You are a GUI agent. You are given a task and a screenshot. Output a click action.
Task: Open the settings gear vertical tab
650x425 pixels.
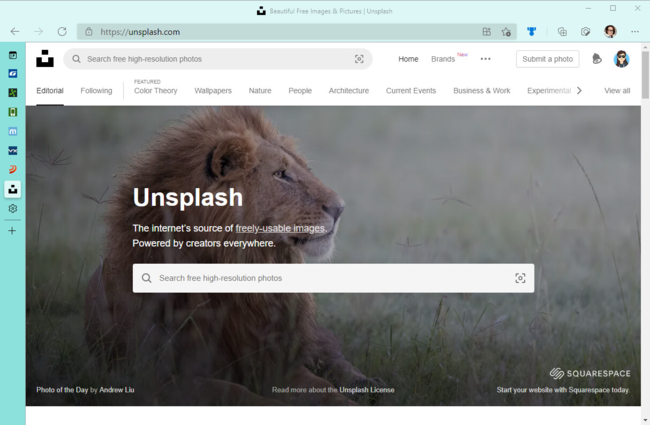pos(13,209)
